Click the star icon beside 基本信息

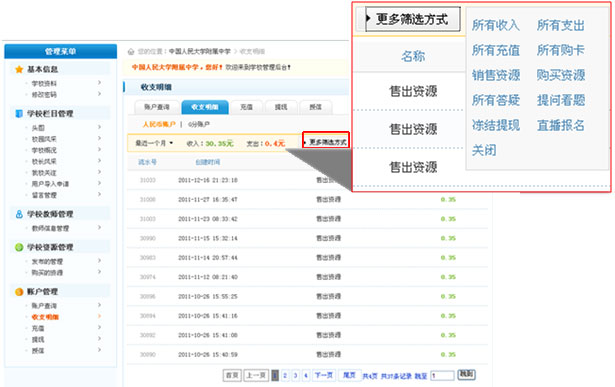click(19, 69)
